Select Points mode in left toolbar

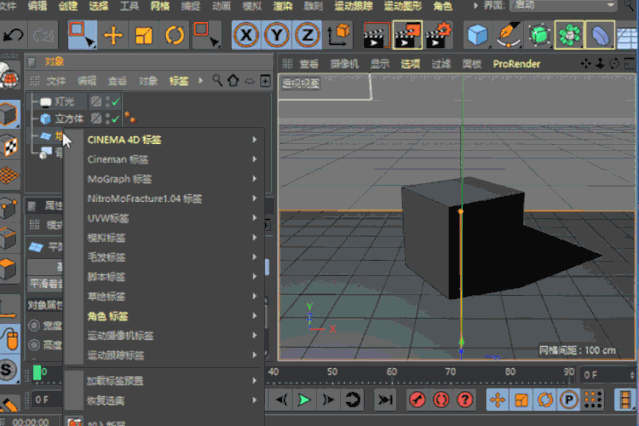pos(9,208)
